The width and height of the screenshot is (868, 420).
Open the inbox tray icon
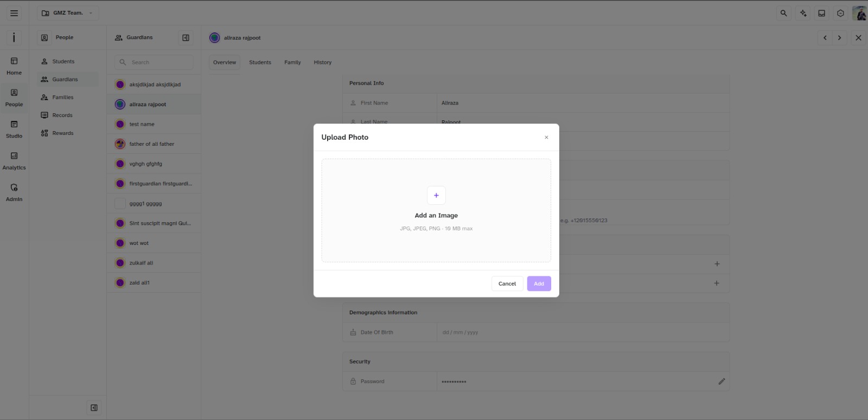click(x=822, y=13)
